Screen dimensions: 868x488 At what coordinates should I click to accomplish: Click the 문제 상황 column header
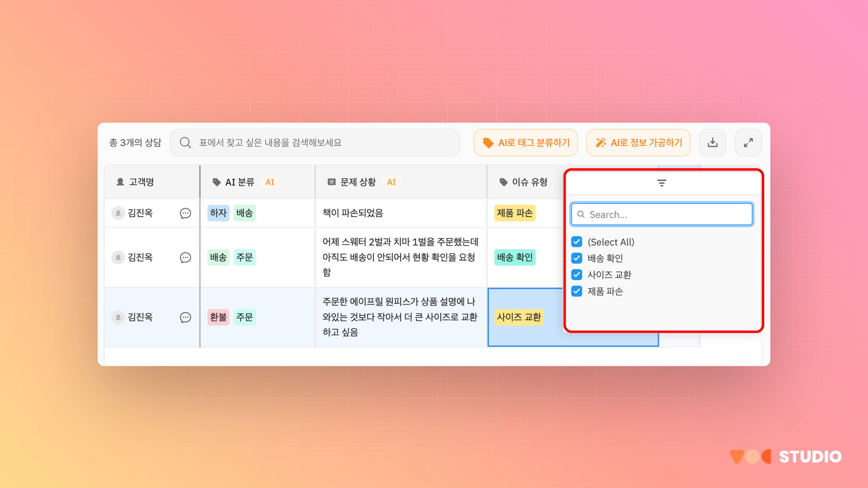point(358,182)
